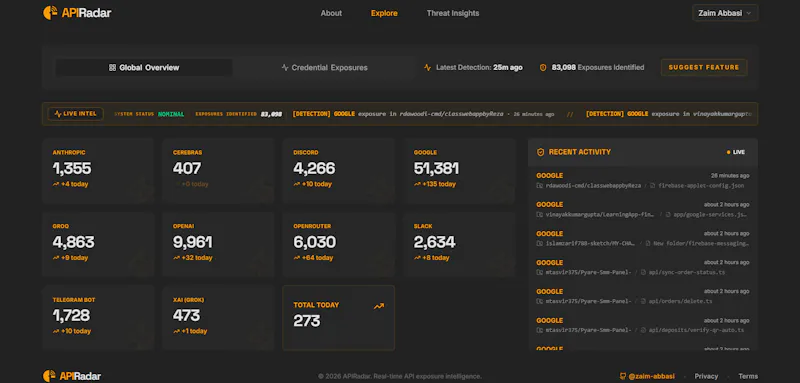Click the Slack +8 today trend icon
Screen dimensions: 800x383
coord(417,258)
